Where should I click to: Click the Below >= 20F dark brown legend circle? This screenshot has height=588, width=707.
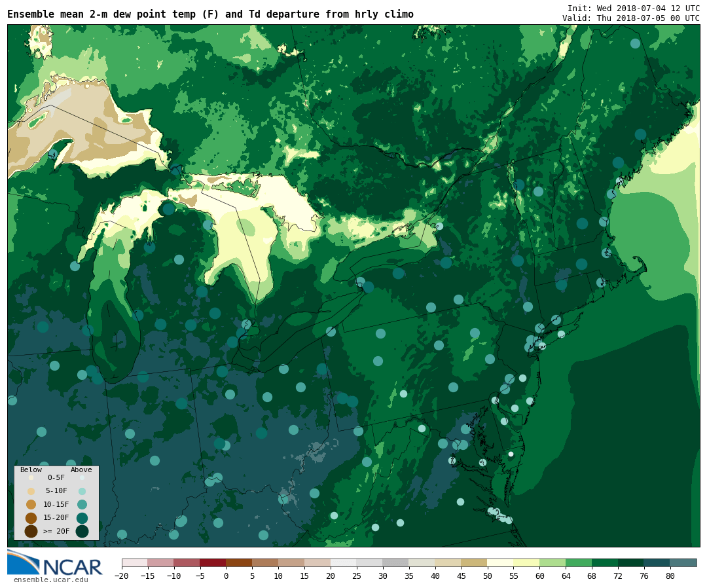click(x=31, y=531)
